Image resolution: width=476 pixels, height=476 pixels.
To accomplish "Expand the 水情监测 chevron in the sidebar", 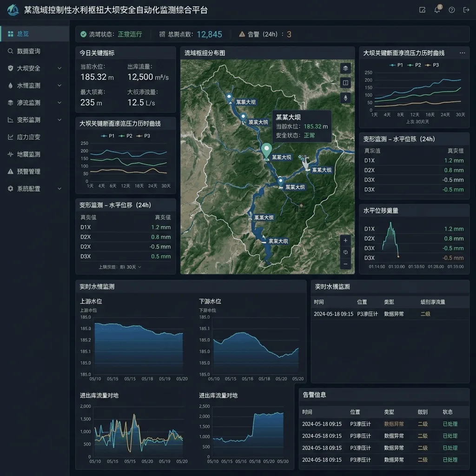I will click(x=59, y=86).
